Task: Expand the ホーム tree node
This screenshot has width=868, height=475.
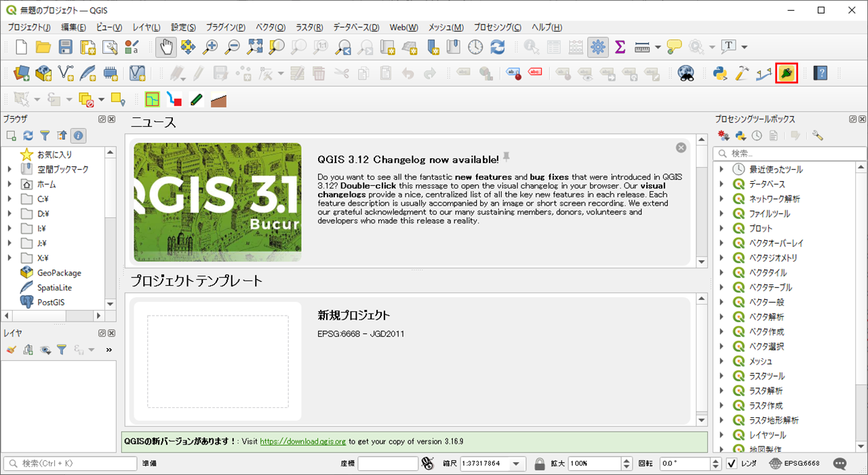Action: pos(9,184)
